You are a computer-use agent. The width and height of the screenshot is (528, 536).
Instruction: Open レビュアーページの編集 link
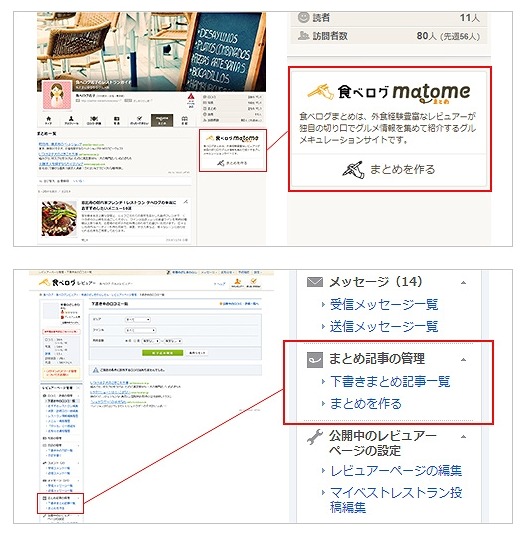396,471
